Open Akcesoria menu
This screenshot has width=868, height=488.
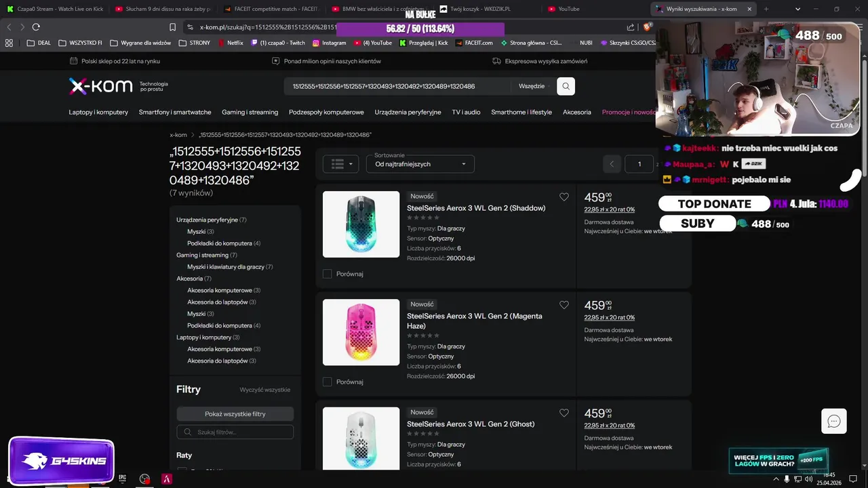coord(577,112)
